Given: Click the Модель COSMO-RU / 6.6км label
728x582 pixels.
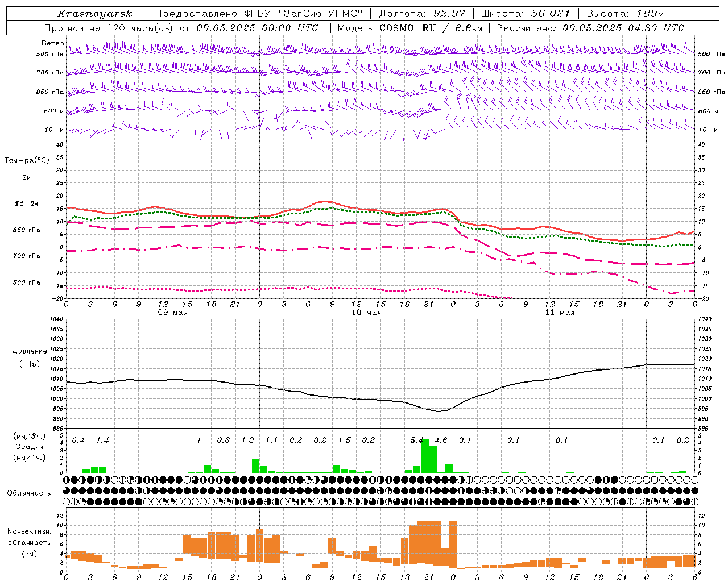Looking at the screenshot, I should click(410, 28).
